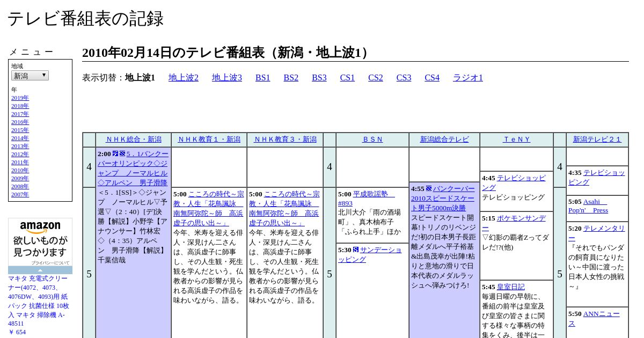
Task: Switch to BS2 listing
Action: [291, 78]
